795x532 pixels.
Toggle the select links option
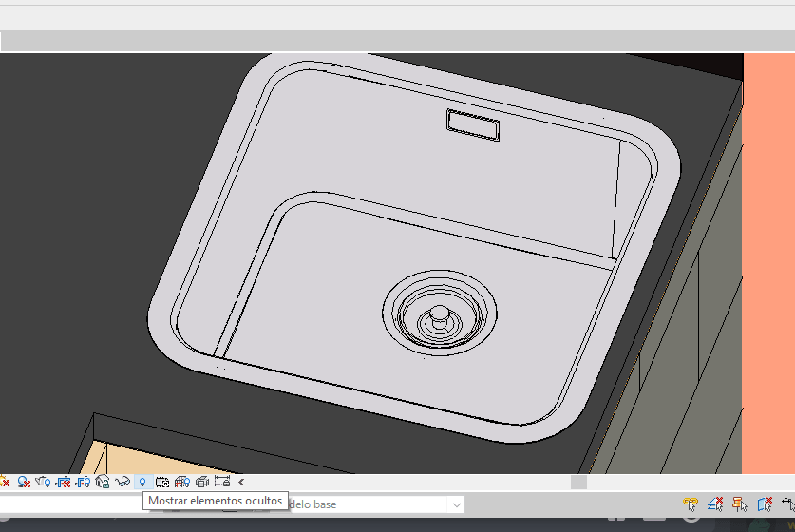(x=691, y=503)
